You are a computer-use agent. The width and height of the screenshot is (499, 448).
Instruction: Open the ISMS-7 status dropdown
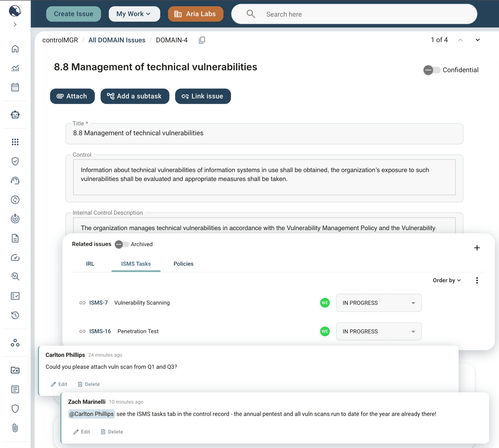pyautogui.click(x=379, y=303)
